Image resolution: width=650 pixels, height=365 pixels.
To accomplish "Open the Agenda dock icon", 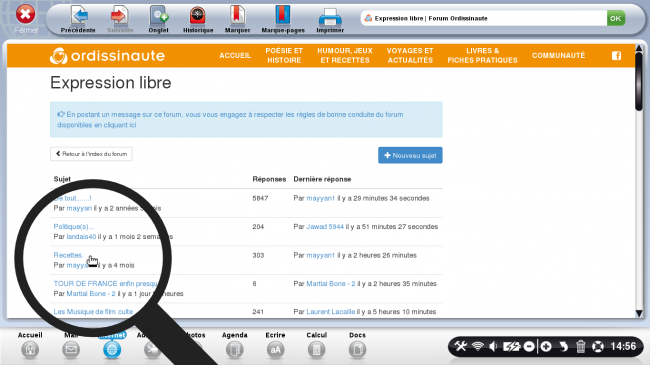I will click(x=235, y=350).
